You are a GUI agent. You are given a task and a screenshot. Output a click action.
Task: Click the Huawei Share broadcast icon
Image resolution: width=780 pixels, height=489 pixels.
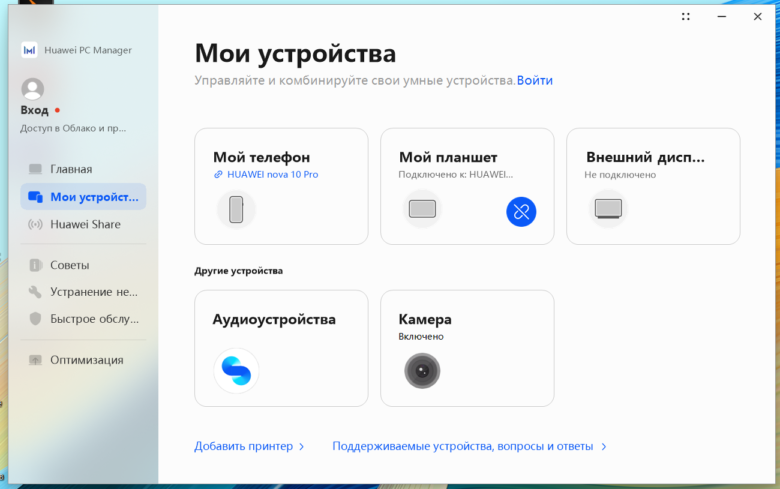coord(35,224)
